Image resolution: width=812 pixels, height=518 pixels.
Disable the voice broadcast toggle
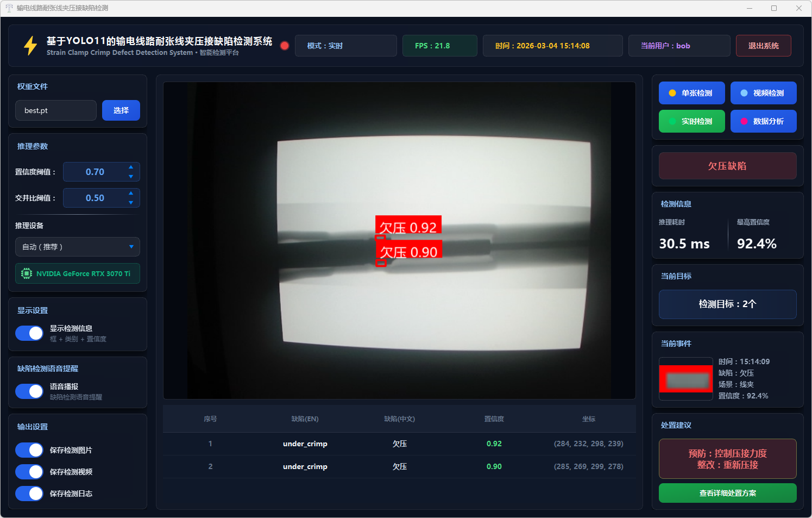29,391
